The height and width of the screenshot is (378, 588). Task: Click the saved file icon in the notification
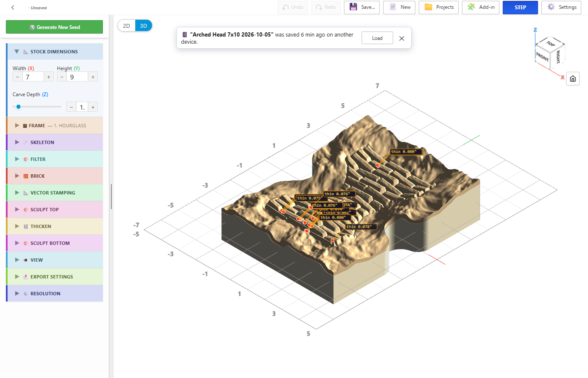(x=184, y=35)
